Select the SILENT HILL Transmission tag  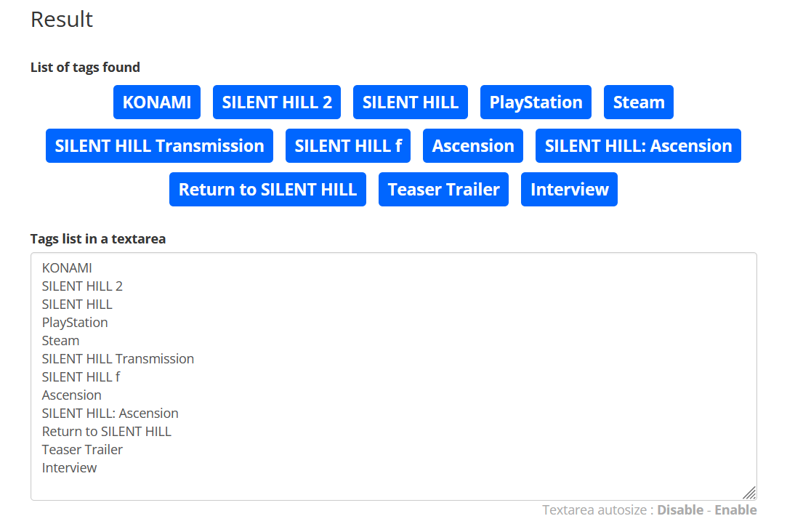159,145
